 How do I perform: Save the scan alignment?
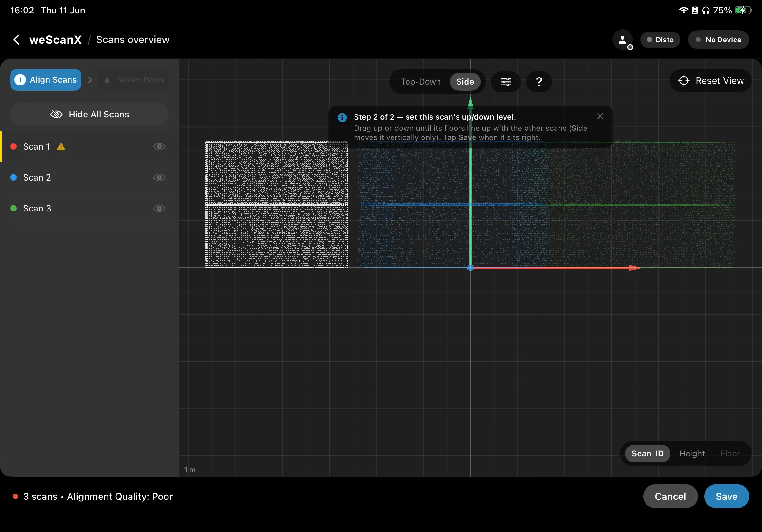(x=726, y=496)
